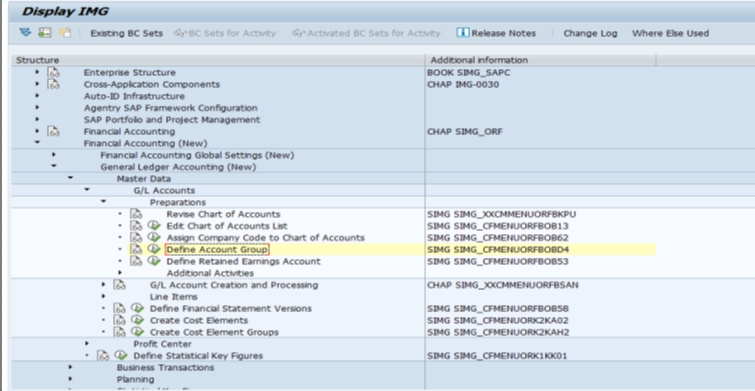Click the folder toolbar icon before Existing BC Sets
Screen dimensions: 755x391
tap(65, 33)
